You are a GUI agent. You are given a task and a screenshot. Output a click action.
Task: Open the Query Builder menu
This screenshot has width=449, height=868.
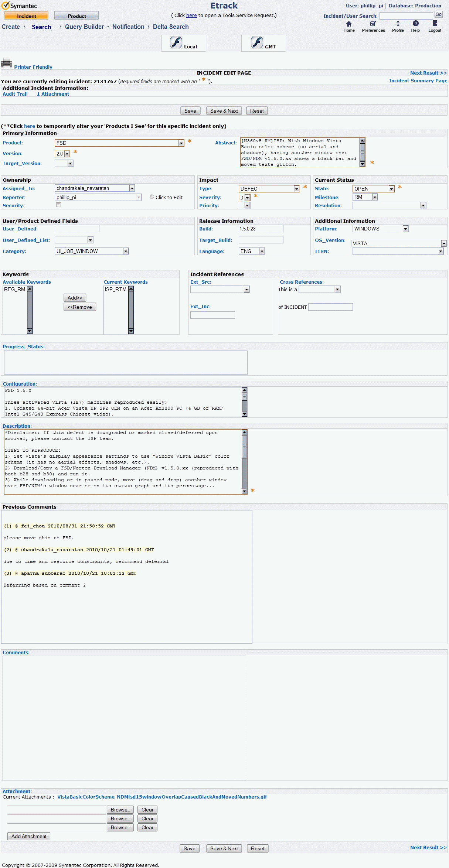click(85, 27)
